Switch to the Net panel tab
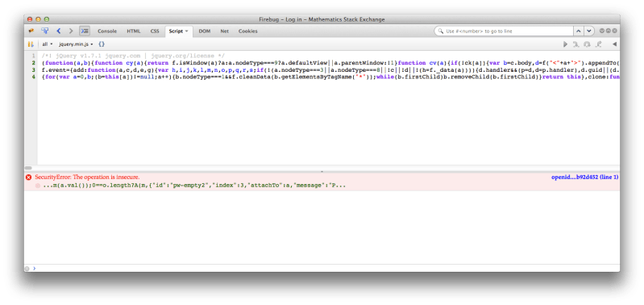Viewport: 644px width, 305px height. tap(224, 31)
